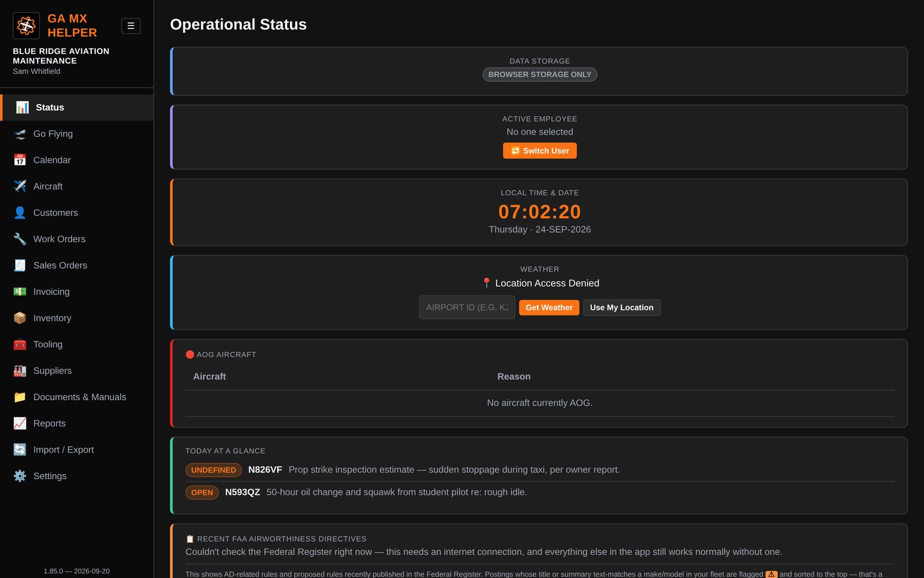The height and width of the screenshot is (578, 924).
Task: Click Use My Location button
Action: pos(621,307)
